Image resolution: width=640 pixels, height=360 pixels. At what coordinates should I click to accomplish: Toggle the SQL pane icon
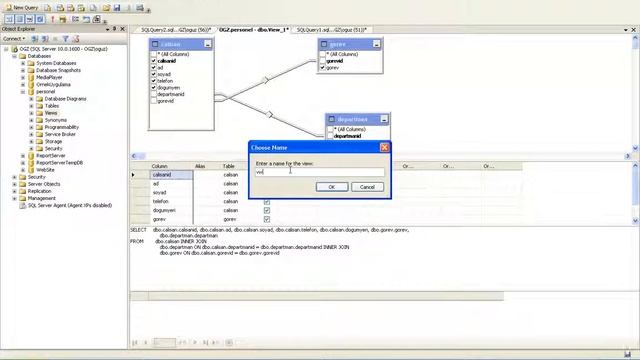pyautogui.click(x=29, y=19)
